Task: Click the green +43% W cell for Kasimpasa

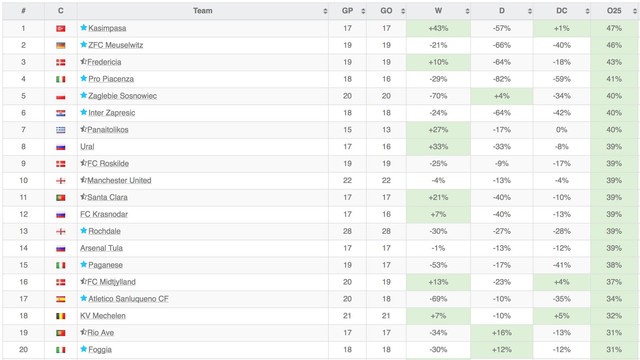Action: click(438, 28)
